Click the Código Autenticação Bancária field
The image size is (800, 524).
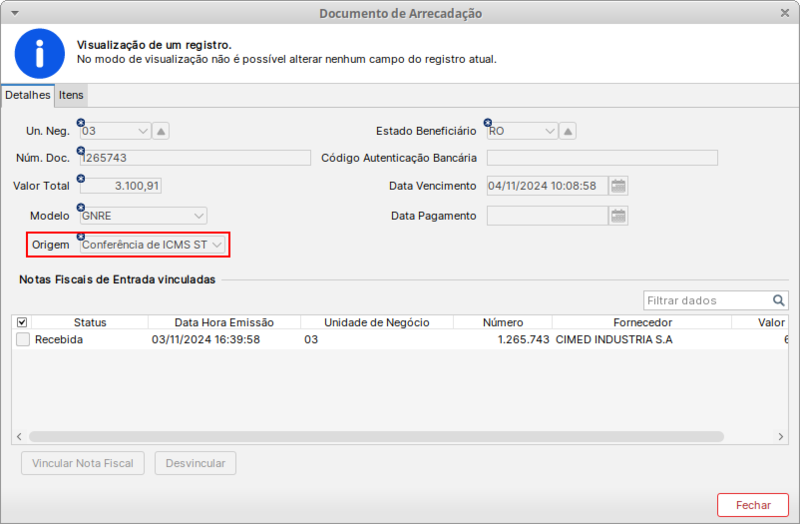[x=601, y=158]
